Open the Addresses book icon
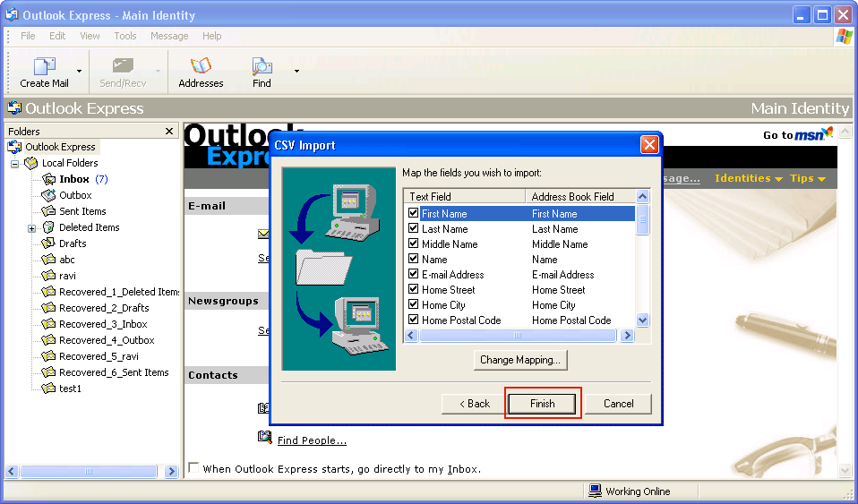The width and height of the screenshot is (858, 504). (x=201, y=66)
